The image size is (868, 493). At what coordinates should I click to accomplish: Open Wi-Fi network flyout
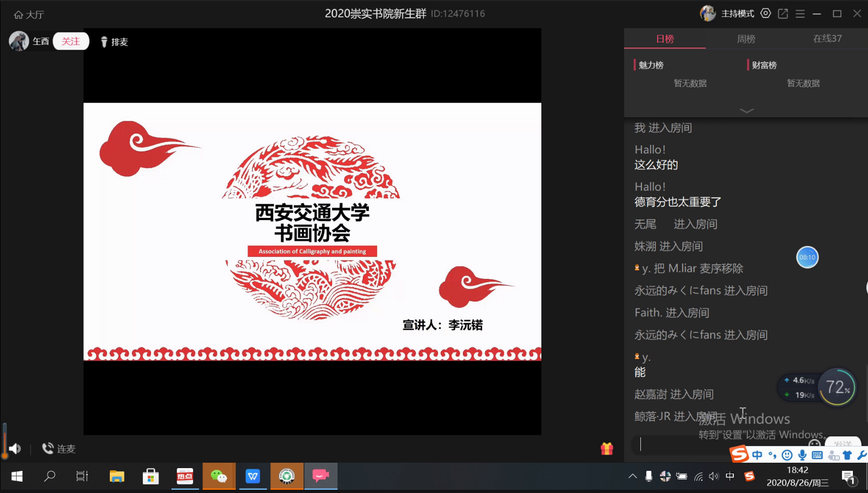pyautogui.click(x=699, y=477)
